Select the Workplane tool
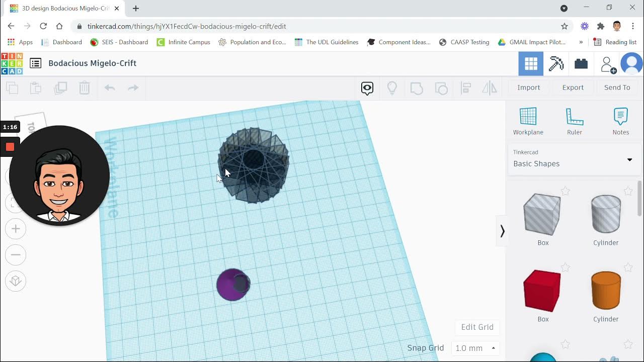644x362 pixels. click(x=528, y=121)
